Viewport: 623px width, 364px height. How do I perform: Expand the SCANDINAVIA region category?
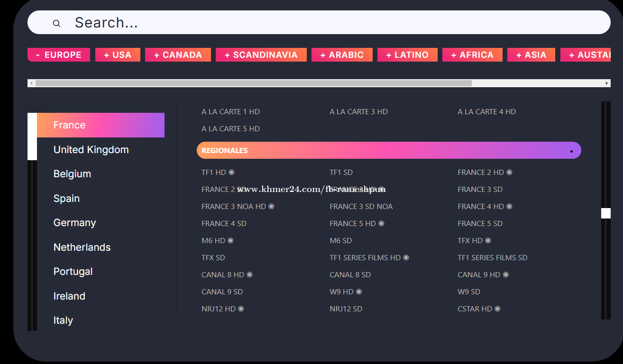coord(261,55)
